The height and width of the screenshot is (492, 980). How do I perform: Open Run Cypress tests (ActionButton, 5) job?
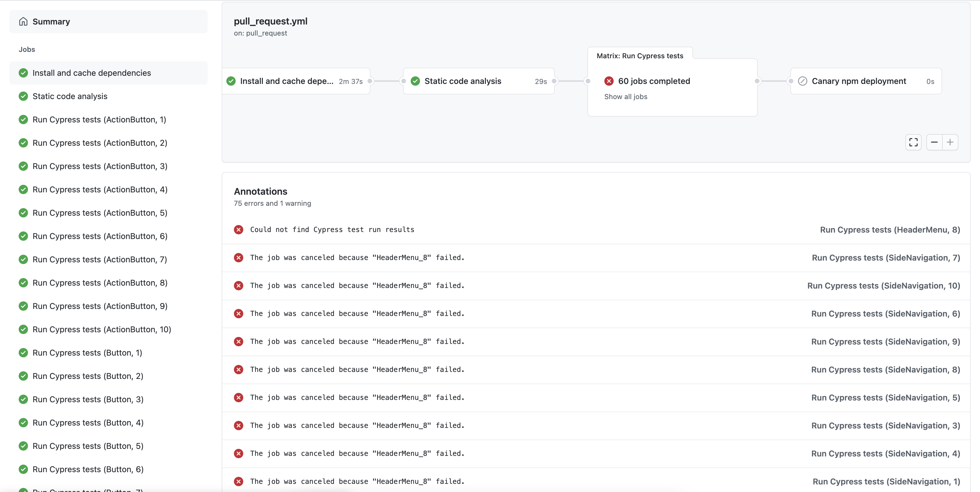pyautogui.click(x=108, y=213)
